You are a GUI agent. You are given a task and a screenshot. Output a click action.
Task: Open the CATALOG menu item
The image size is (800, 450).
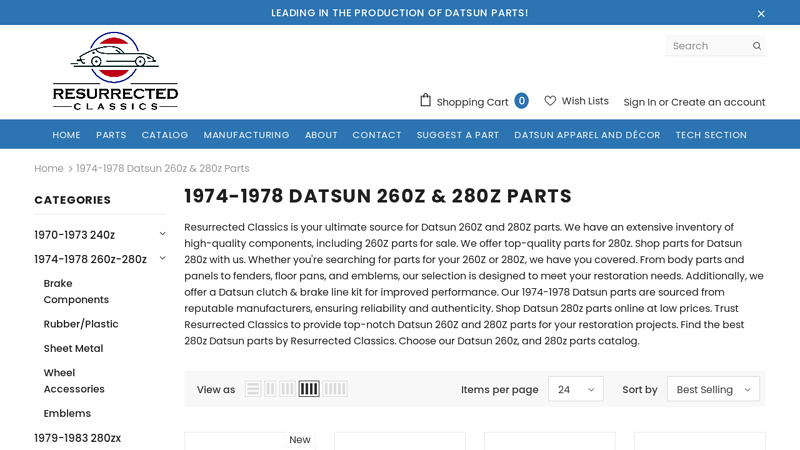tap(165, 135)
